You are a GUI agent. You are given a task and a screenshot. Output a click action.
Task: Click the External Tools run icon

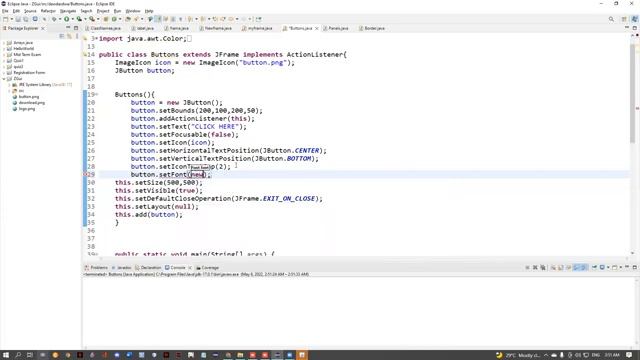[x=92, y=19]
